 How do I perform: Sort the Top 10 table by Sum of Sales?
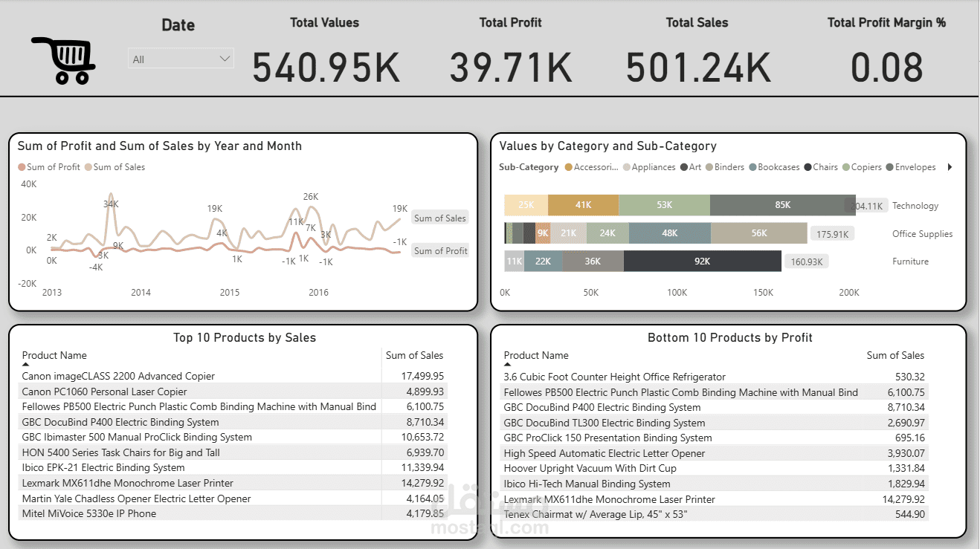coord(414,355)
